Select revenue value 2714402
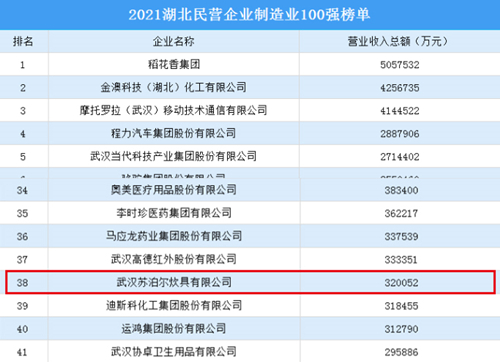500x362 pixels. (400, 157)
